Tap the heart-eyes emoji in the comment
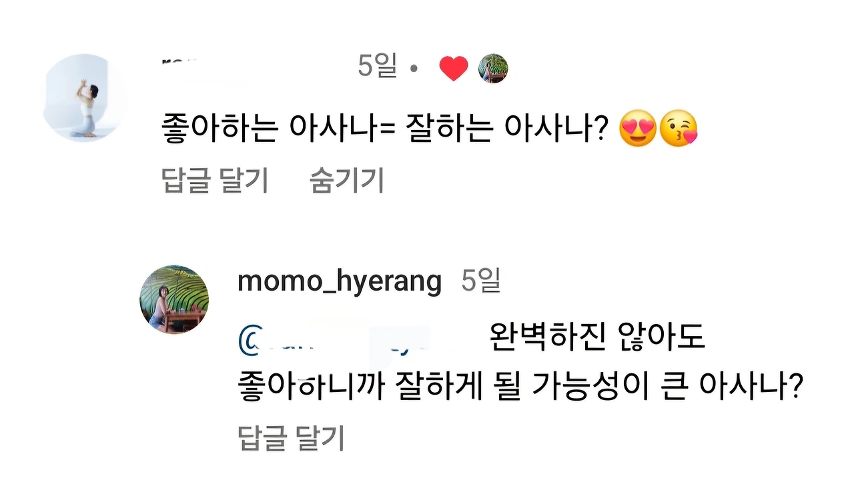The height and width of the screenshot is (504, 854). tap(638, 129)
